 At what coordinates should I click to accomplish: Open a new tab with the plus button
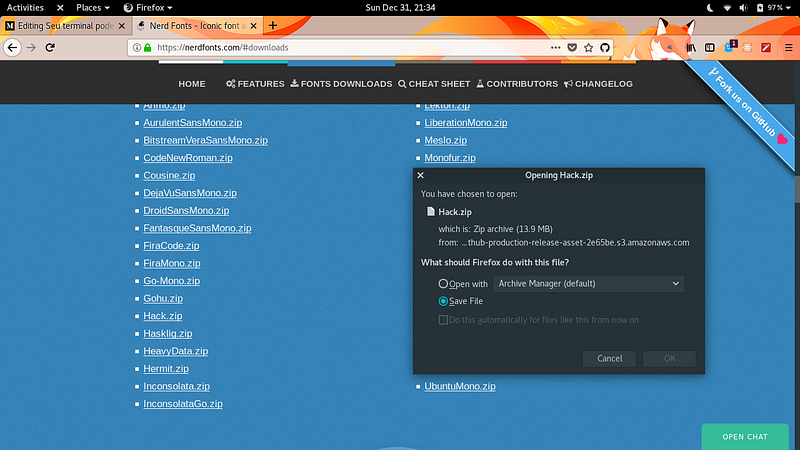tap(273, 26)
